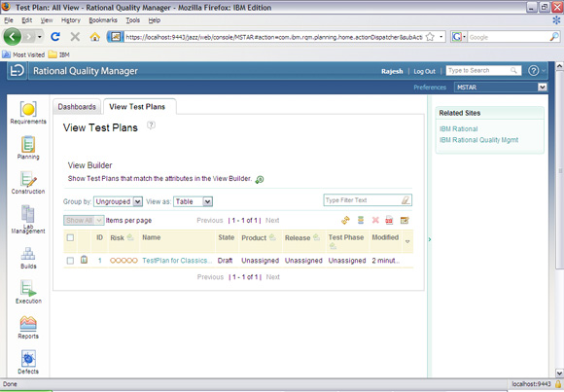Switch to the Dashboards tab
The image size is (564, 392).
tap(77, 107)
